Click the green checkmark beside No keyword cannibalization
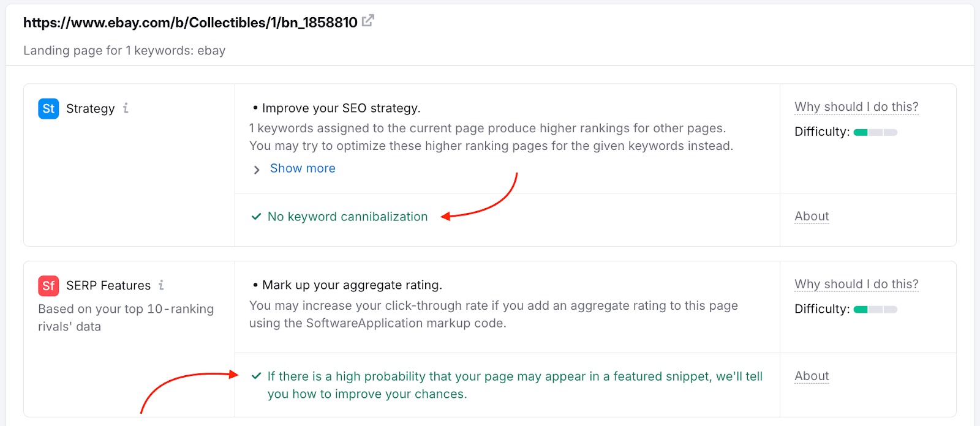The height and width of the screenshot is (426, 980). 257,217
